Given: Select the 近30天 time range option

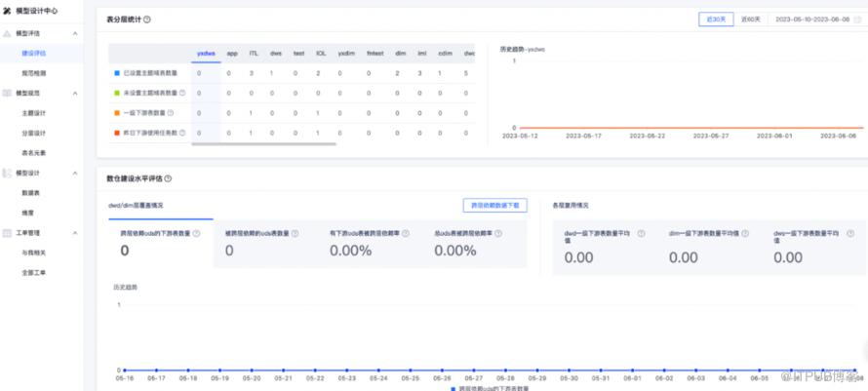Looking at the screenshot, I should [x=714, y=20].
